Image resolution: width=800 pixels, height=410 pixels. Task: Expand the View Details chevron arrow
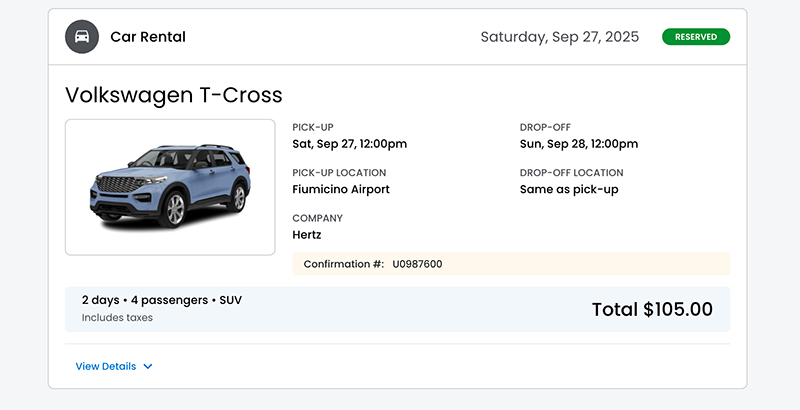[x=148, y=367]
